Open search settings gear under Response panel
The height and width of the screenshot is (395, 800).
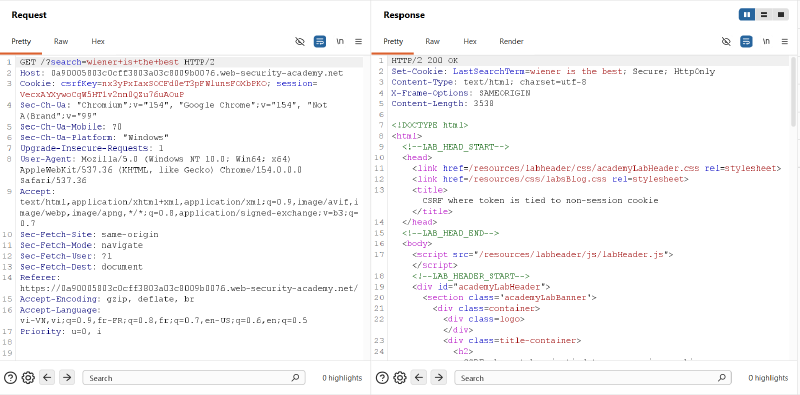pyautogui.click(x=400, y=378)
